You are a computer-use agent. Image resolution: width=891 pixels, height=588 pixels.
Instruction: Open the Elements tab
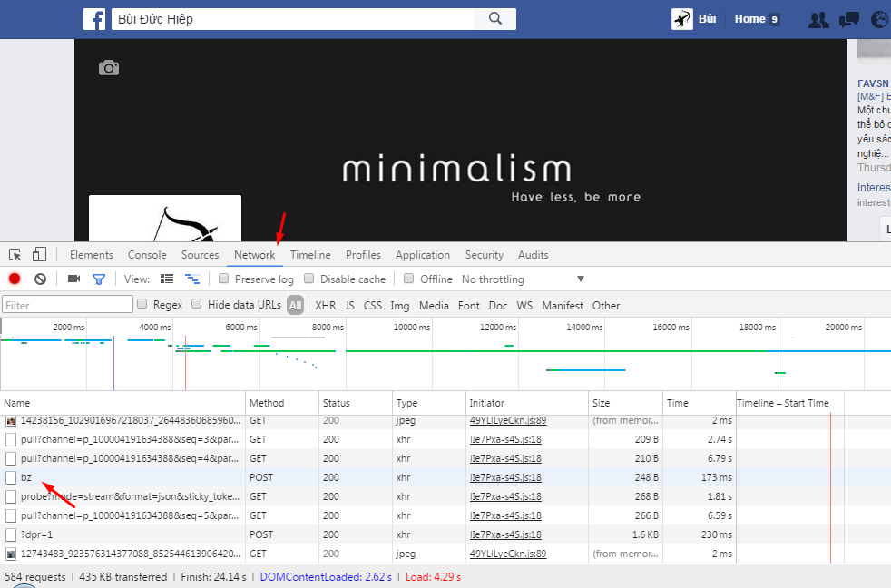pyautogui.click(x=92, y=255)
